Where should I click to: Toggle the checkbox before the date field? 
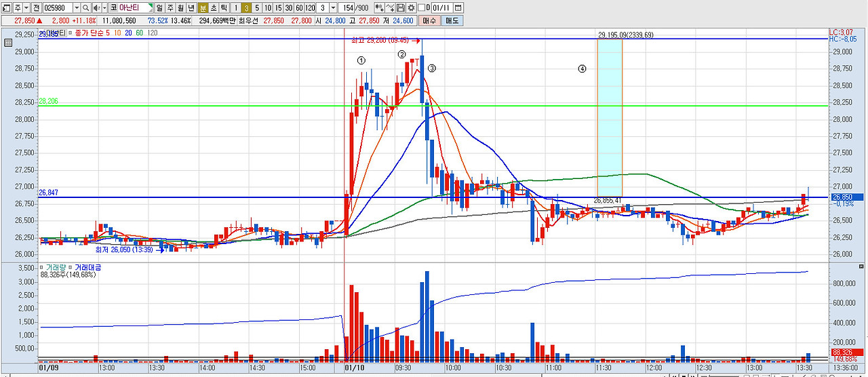421,8
